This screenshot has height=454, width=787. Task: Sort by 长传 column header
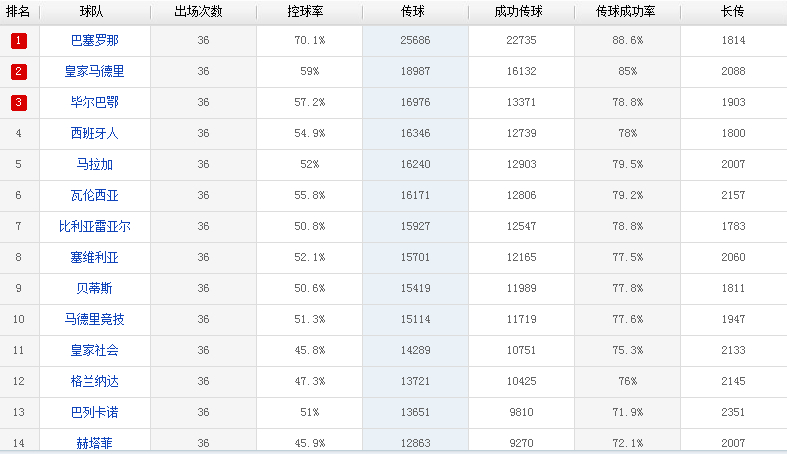(x=732, y=12)
